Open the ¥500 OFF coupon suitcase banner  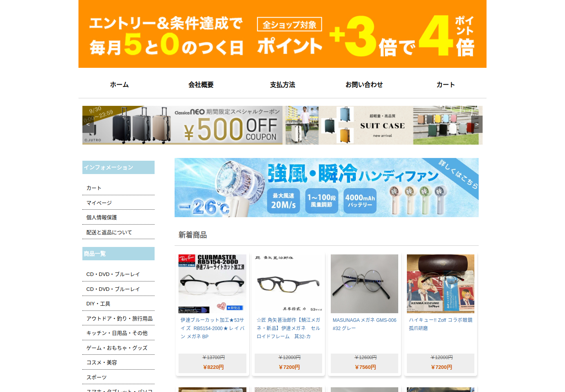[182, 125]
